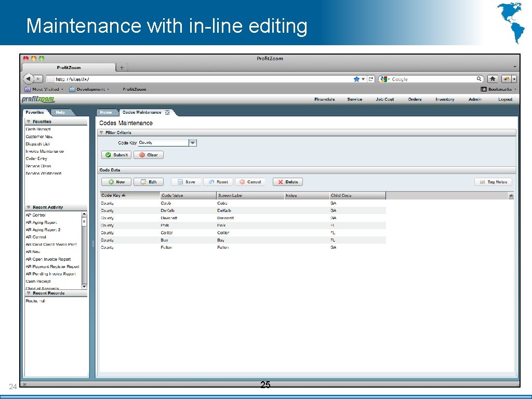Viewport: 532px width, 399px height.
Task: Collapse the Filter Criteria section
Action: [101, 132]
